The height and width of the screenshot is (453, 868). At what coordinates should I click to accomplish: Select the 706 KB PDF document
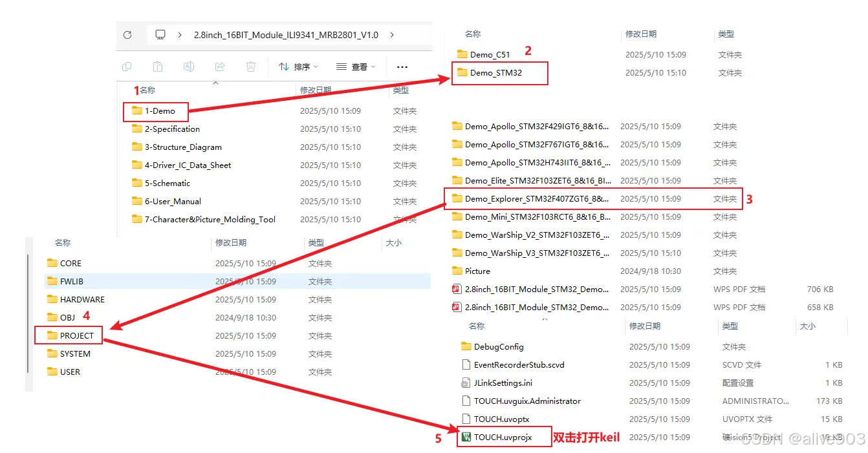[x=530, y=290]
